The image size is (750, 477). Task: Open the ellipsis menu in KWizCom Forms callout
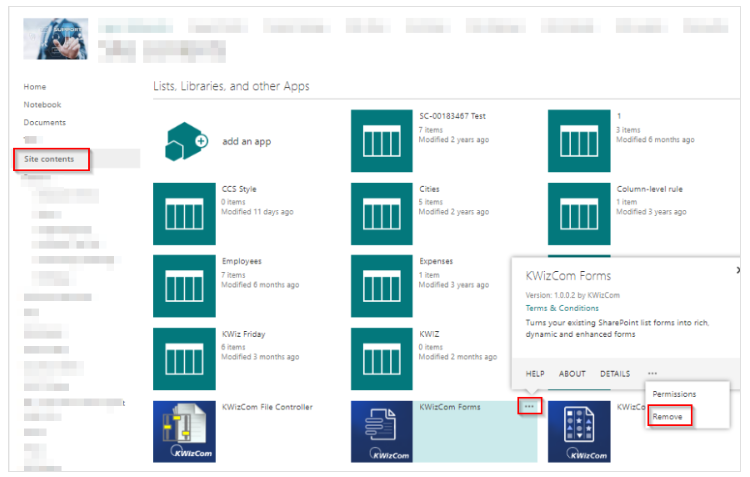point(652,373)
